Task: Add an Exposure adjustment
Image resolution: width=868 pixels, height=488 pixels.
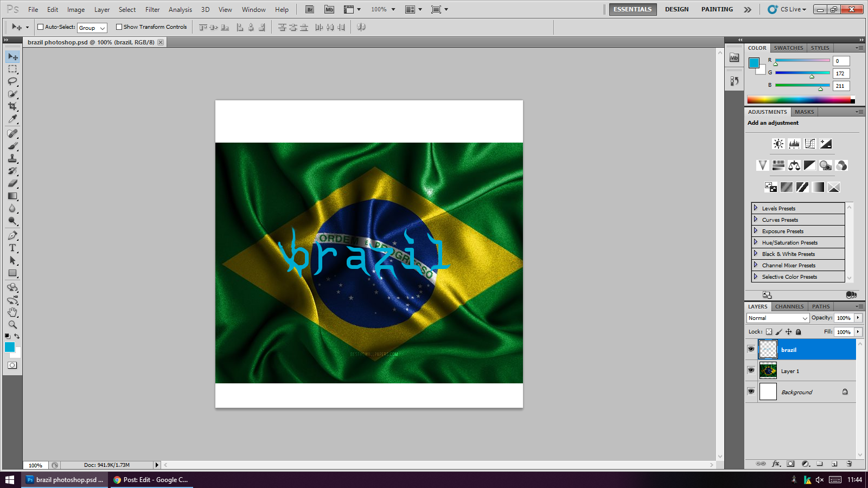Action: coord(826,144)
